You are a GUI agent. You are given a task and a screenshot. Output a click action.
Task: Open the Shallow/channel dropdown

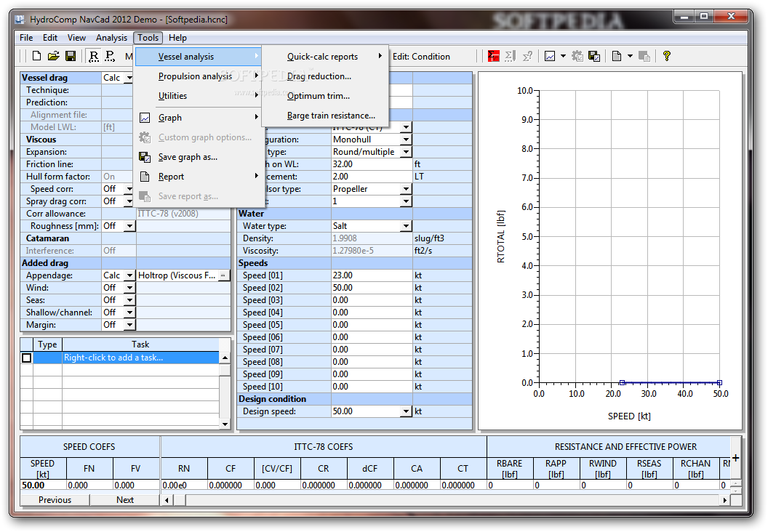129,313
